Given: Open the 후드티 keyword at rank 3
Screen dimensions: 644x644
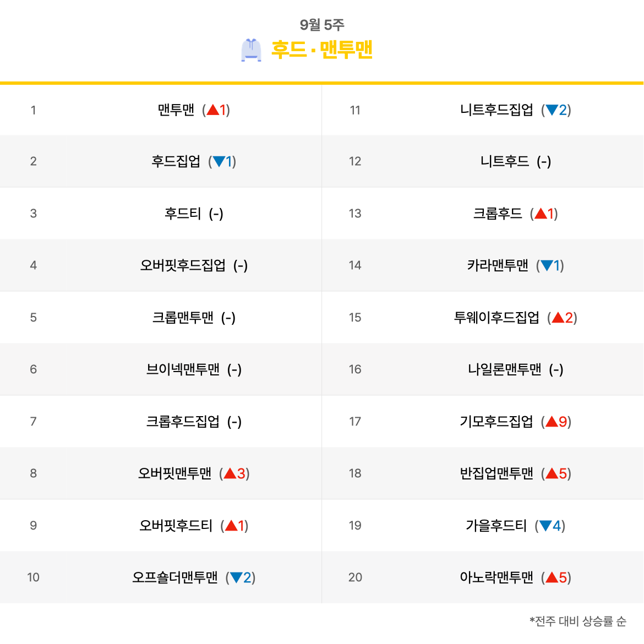Looking at the screenshot, I should (183, 214).
